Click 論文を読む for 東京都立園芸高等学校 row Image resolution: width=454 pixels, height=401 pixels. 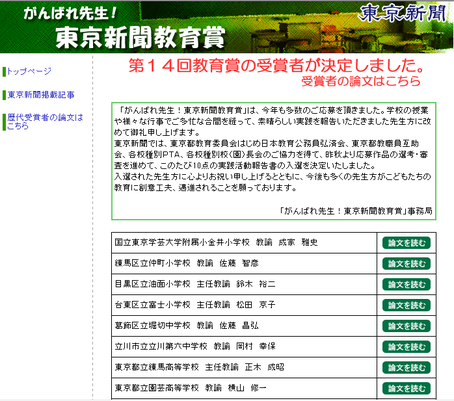tap(406, 388)
